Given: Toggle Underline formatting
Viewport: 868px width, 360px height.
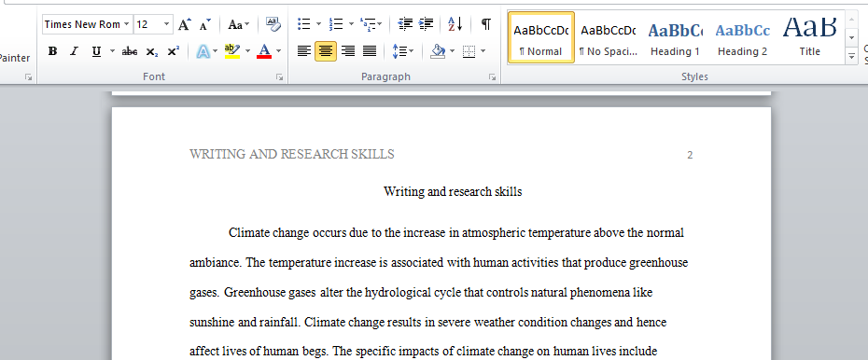Looking at the screenshot, I should pyautogui.click(x=96, y=51).
